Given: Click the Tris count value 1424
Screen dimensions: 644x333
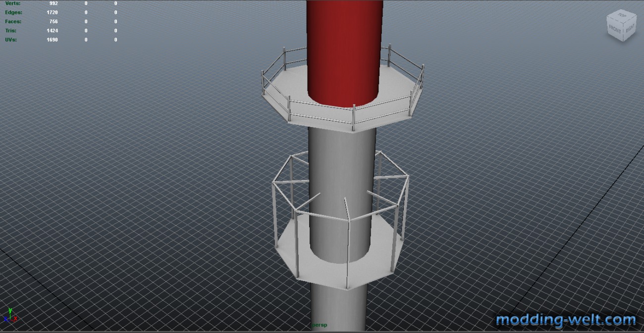Looking at the screenshot, I should pyautogui.click(x=52, y=31).
